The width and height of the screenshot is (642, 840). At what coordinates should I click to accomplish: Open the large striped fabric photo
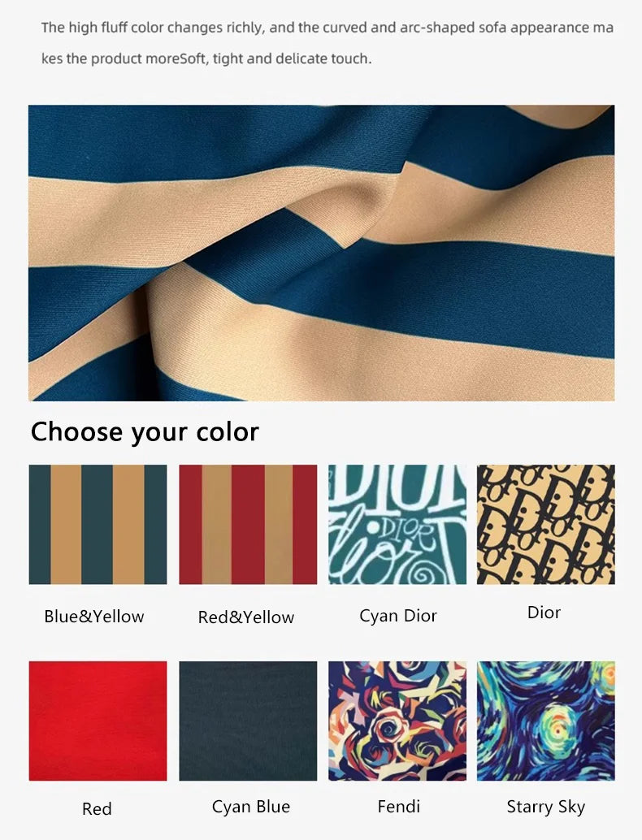322,253
